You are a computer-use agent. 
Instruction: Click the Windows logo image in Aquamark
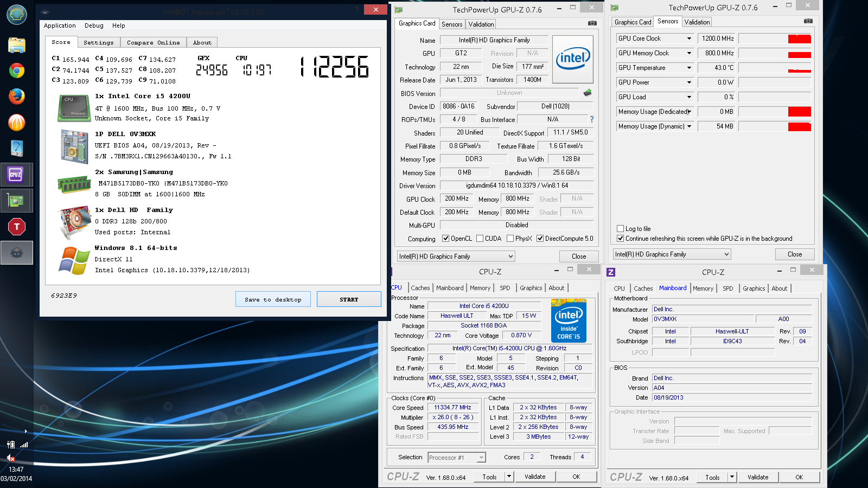click(74, 261)
